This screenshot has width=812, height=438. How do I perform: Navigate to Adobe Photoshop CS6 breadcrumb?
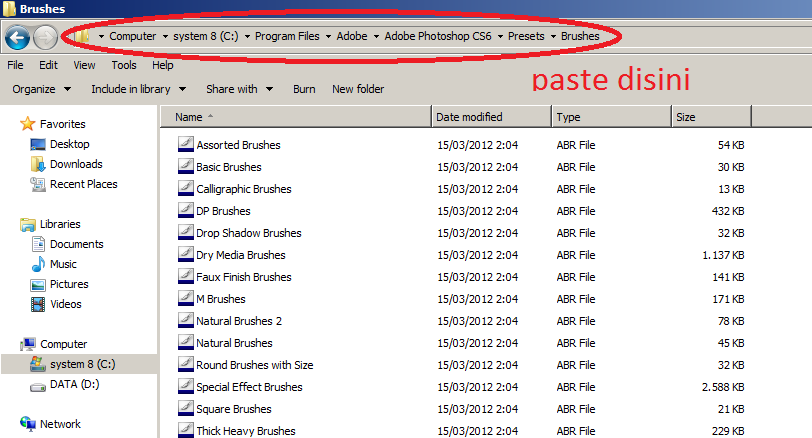point(438,36)
